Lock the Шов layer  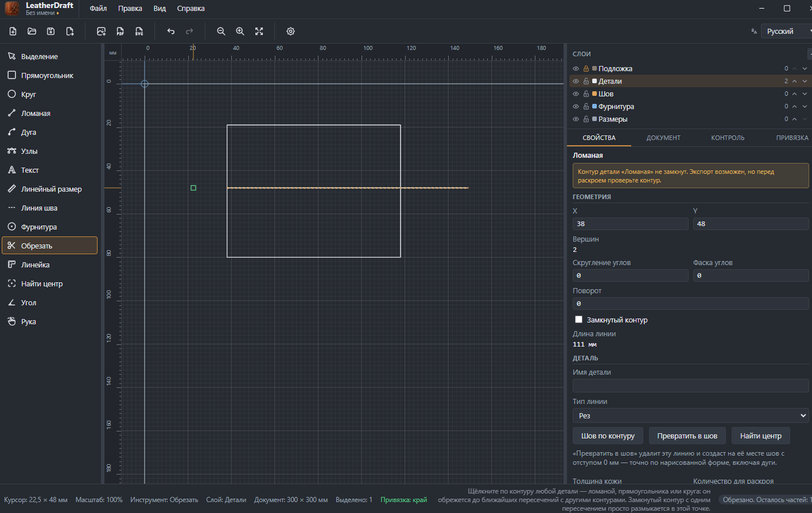(x=586, y=94)
